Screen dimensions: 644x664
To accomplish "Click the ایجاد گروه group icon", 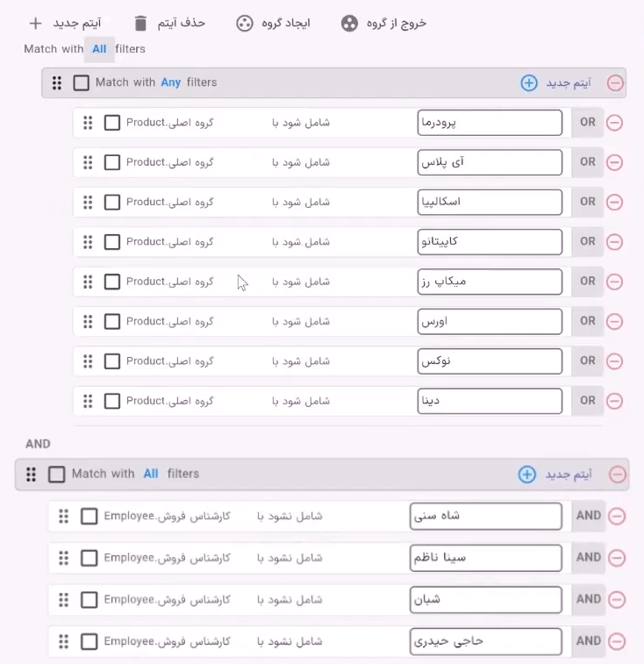I will click(x=245, y=24).
